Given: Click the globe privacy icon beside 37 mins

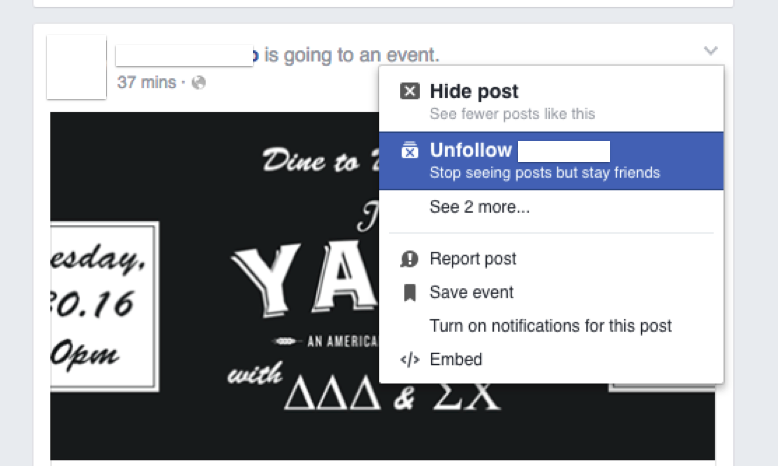Looking at the screenshot, I should [198, 82].
